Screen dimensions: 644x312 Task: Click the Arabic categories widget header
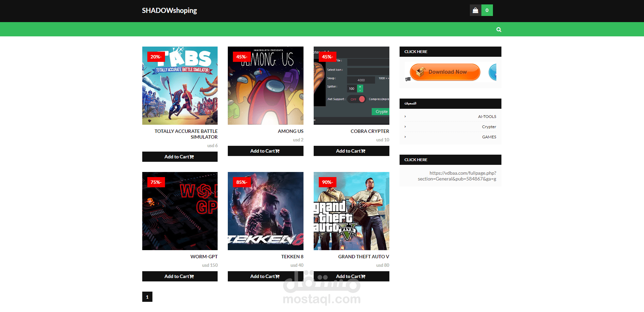tap(450, 104)
